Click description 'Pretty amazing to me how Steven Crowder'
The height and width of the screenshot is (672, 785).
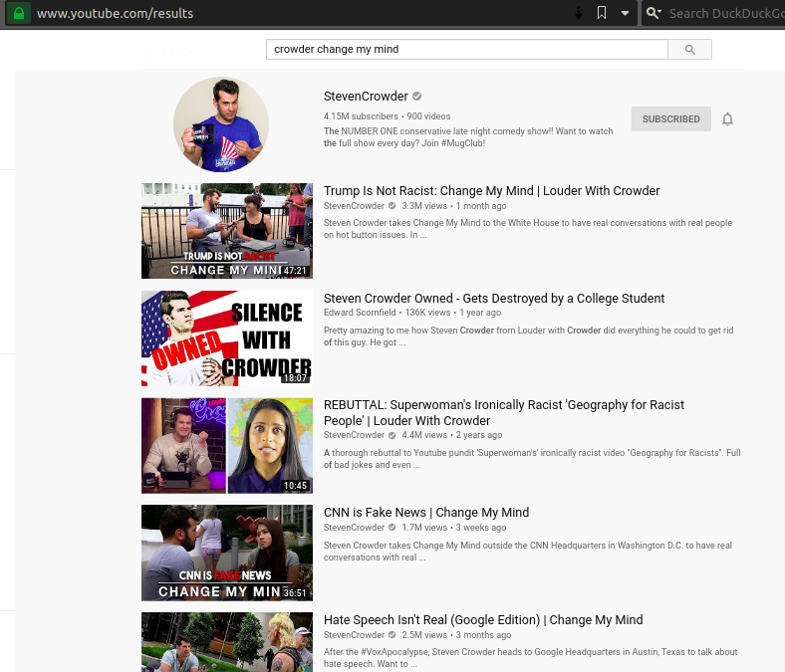528,336
